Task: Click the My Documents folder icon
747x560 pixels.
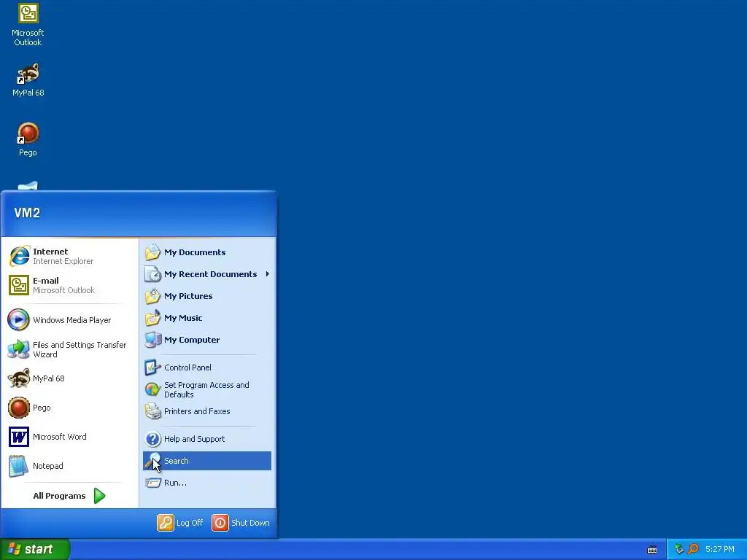Action: [x=153, y=252]
